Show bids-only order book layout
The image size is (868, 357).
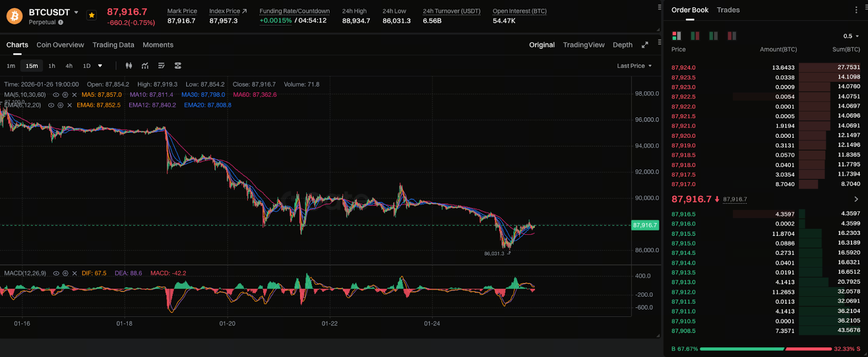click(713, 36)
